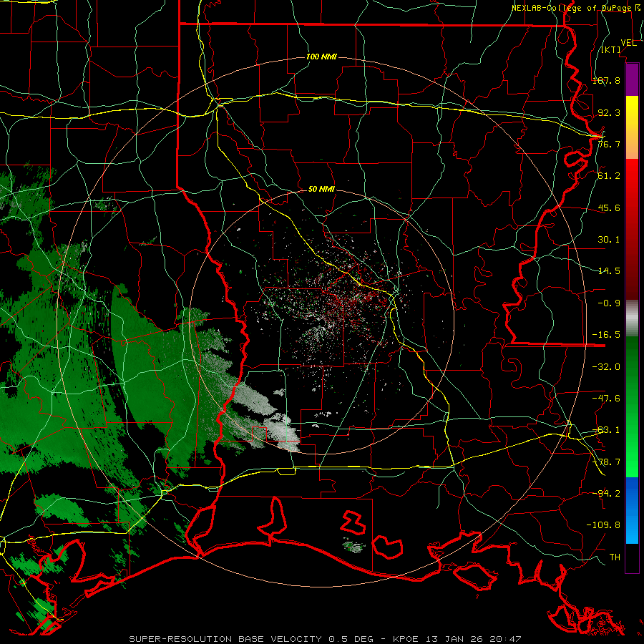Click the 76.7 velocity scale value

tap(609, 144)
